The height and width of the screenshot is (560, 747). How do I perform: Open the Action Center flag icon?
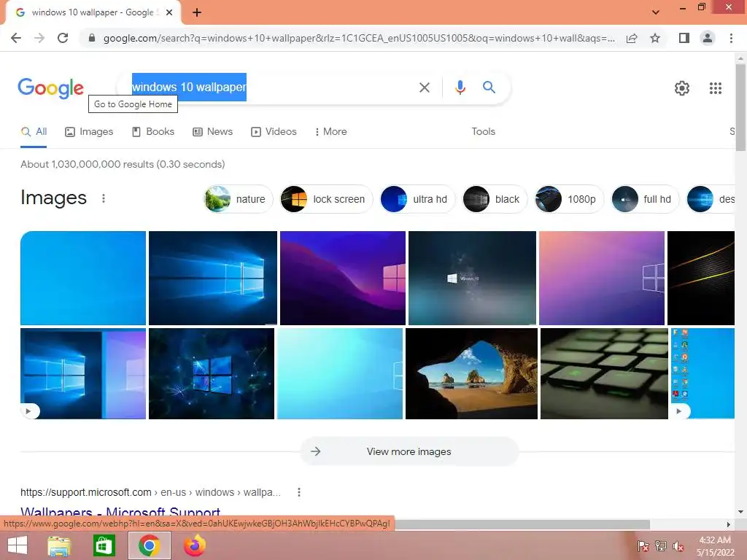click(643, 546)
